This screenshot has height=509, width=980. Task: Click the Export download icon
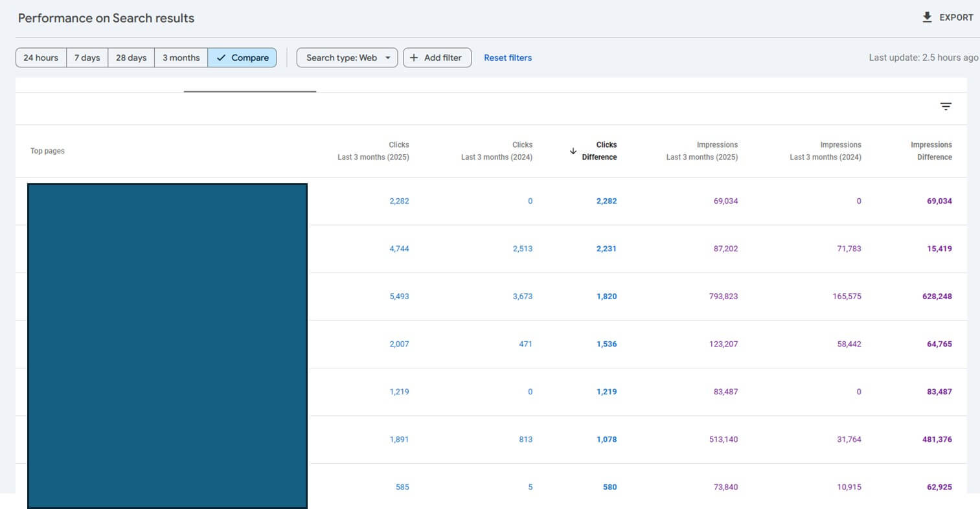927,17
